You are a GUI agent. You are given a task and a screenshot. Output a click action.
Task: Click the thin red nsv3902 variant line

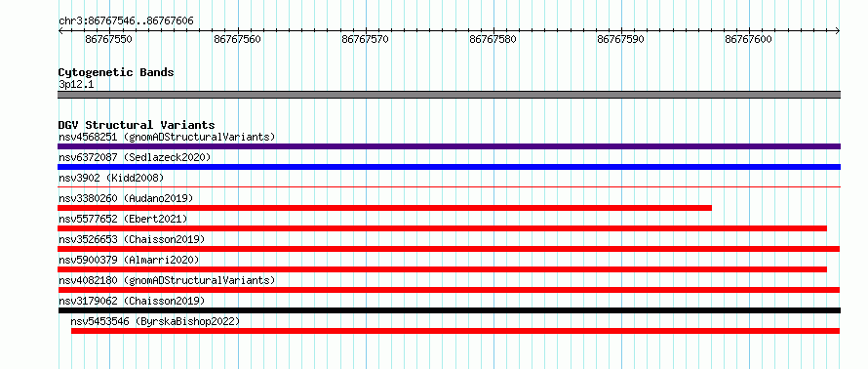pos(449,187)
